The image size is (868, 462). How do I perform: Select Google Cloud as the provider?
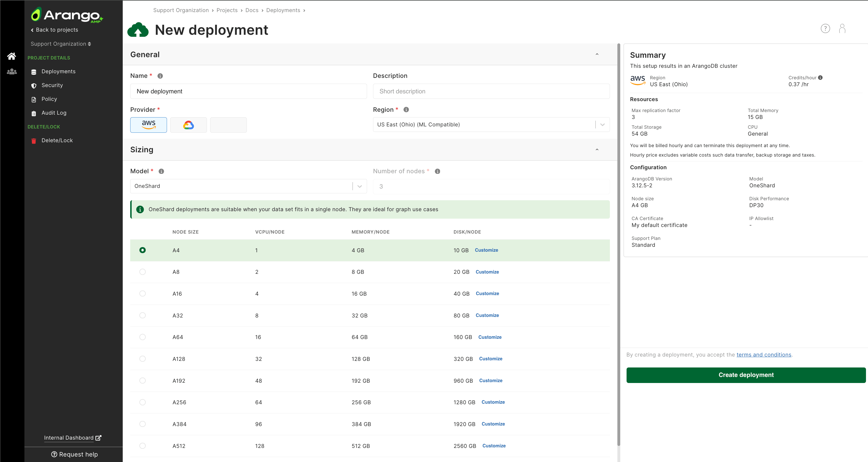pos(188,125)
